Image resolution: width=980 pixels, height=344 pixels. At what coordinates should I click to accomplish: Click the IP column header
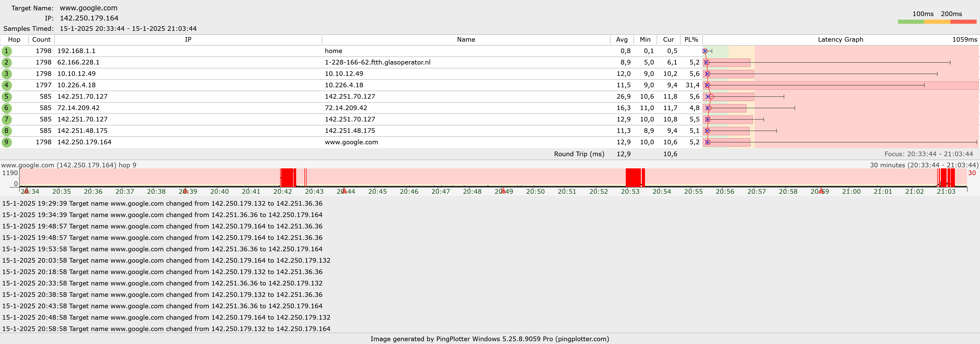click(188, 40)
